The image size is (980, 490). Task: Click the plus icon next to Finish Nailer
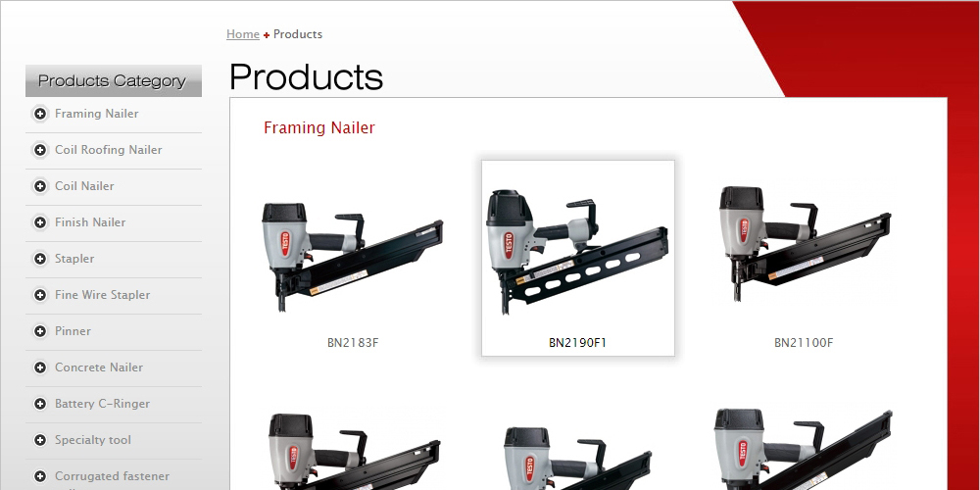[40, 222]
